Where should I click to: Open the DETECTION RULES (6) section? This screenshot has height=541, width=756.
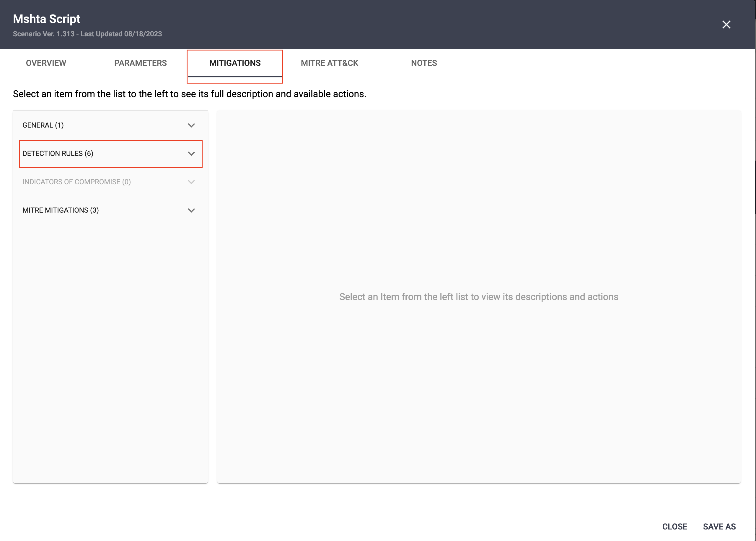[x=58, y=154]
